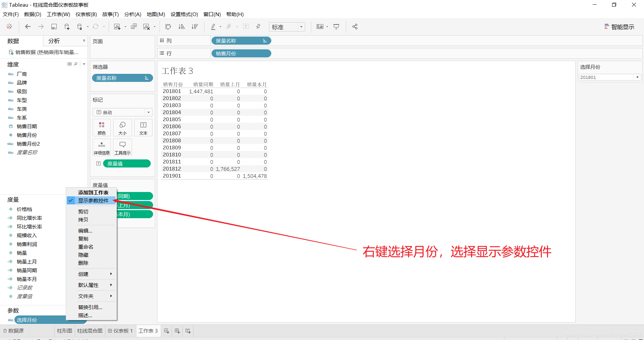The image size is (644, 340).
Task: Click the 颜色 color marks button
Action: 102,128
